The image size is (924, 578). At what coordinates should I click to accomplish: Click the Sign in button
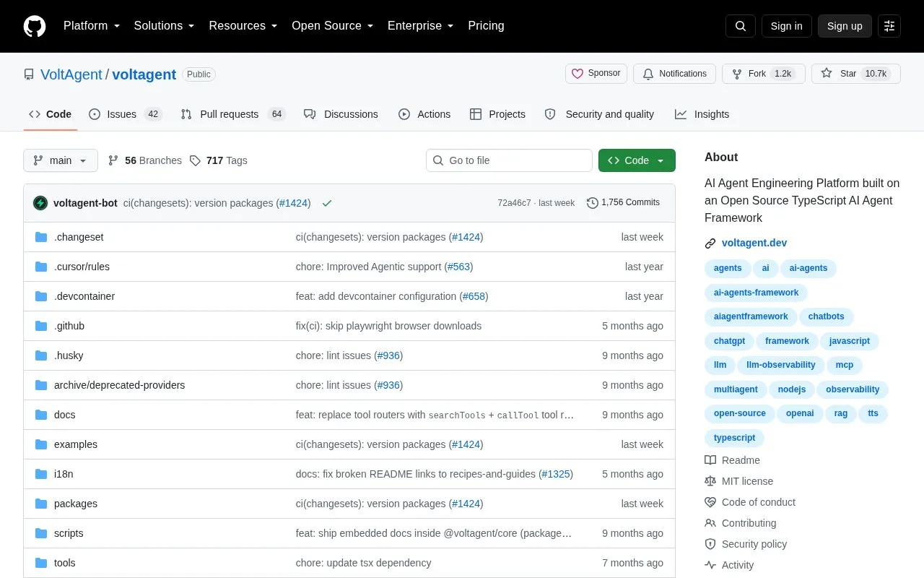pyautogui.click(x=786, y=26)
